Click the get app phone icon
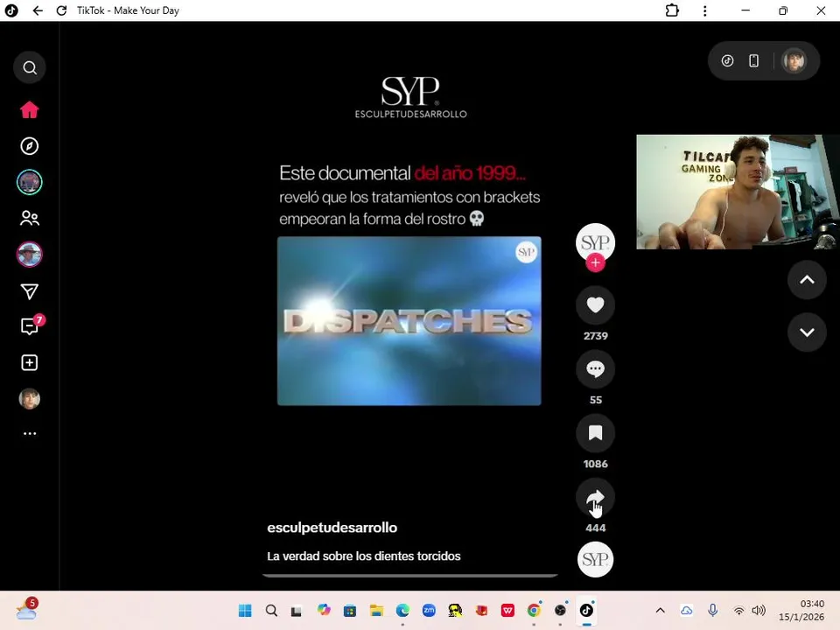 click(753, 60)
